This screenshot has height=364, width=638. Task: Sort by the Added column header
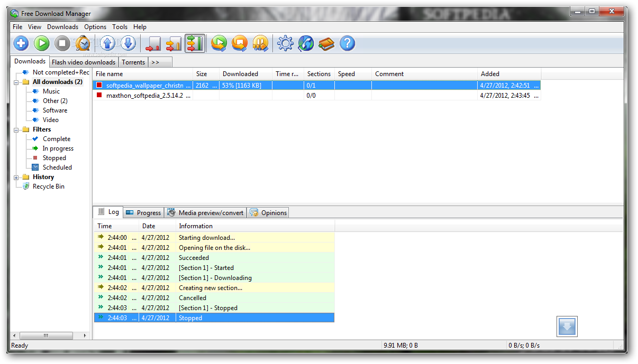509,74
